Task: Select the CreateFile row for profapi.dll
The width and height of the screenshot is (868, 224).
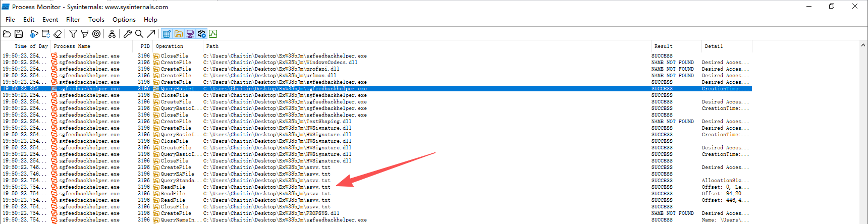Action: point(376,69)
